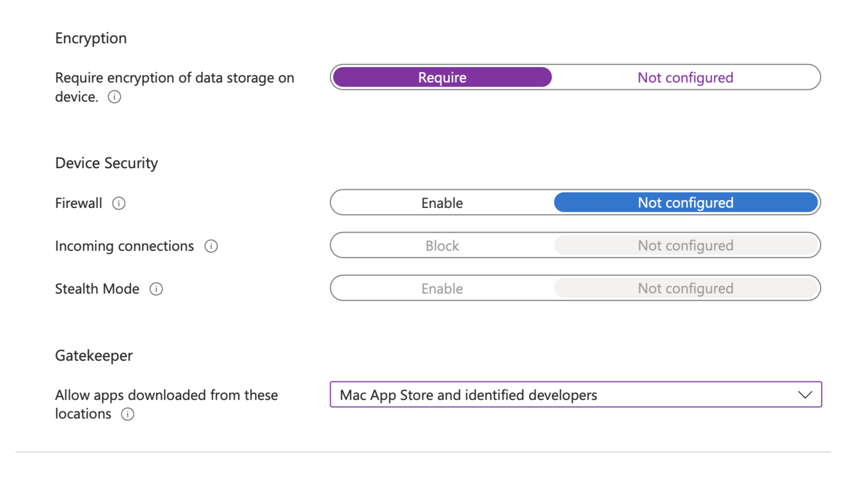868x477 pixels.
Task: Click the Firewall info icon
Action: tap(119, 203)
